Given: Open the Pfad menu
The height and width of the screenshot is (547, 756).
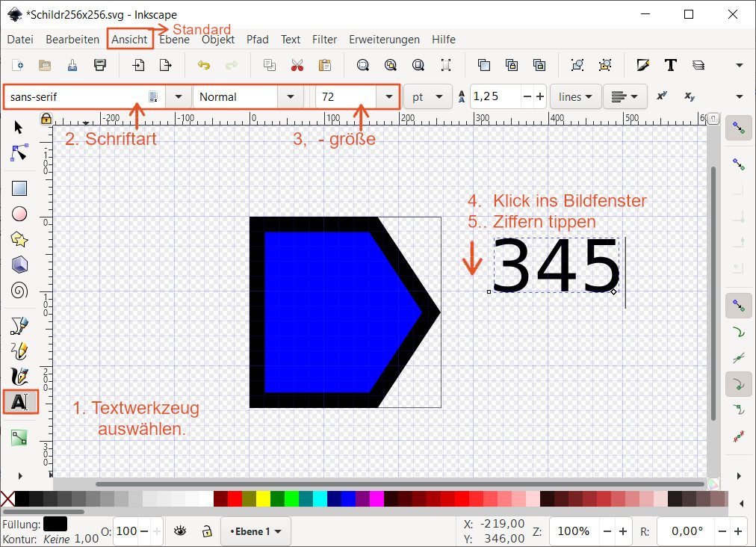Looking at the screenshot, I should tap(257, 40).
